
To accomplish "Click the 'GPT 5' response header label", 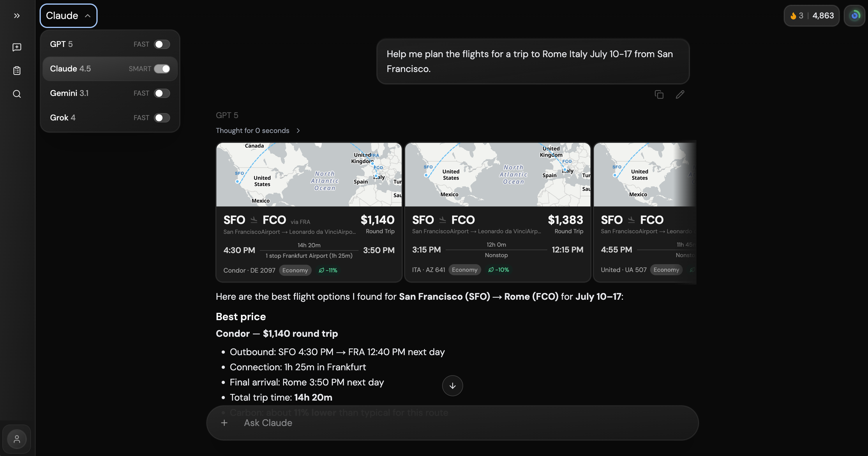I will (227, 115).
